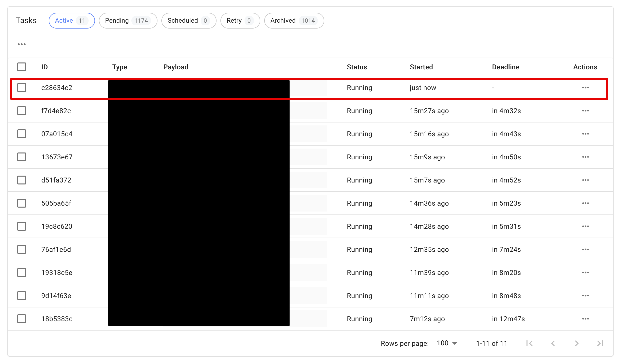Go to the first page using pagination
This screenshot has height=364, width=620.
pos(529,343)
